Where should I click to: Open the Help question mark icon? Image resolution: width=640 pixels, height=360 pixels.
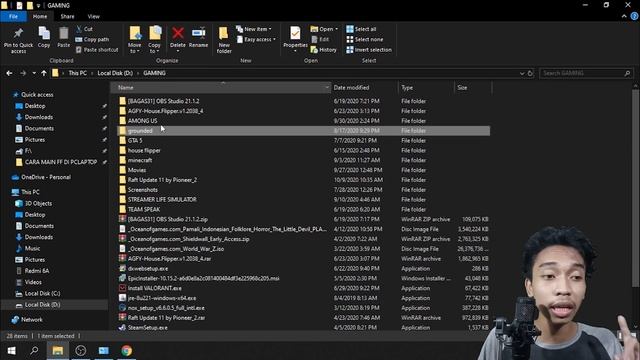click(634, 16)
